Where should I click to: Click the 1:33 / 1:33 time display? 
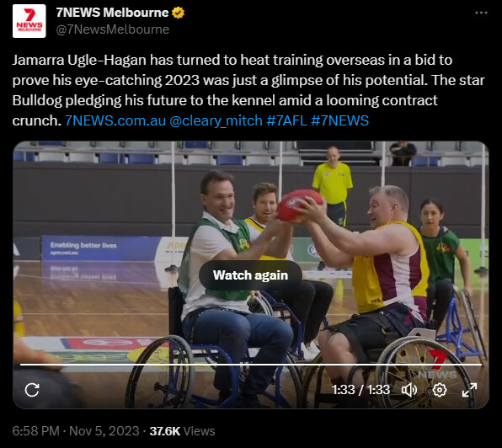360,390
